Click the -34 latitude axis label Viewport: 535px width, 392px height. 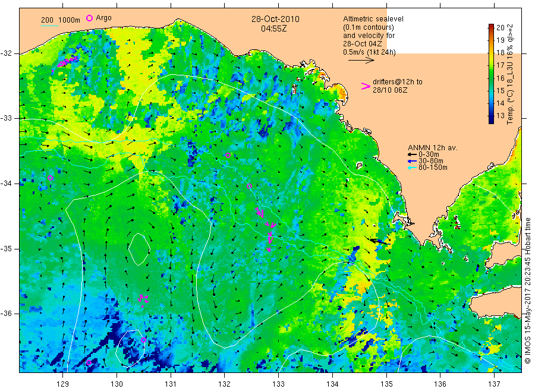(6, 184)
